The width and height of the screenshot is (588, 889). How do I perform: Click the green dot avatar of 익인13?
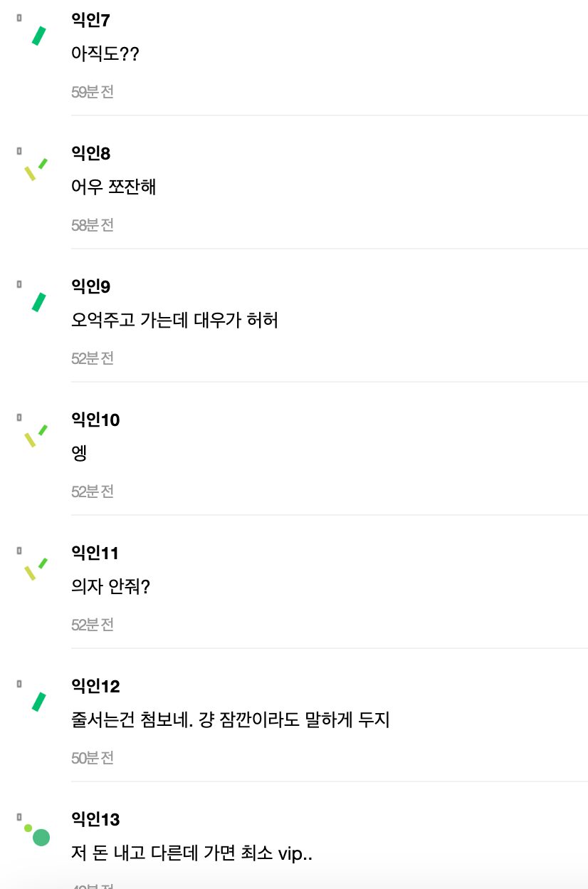coord(38,835)
